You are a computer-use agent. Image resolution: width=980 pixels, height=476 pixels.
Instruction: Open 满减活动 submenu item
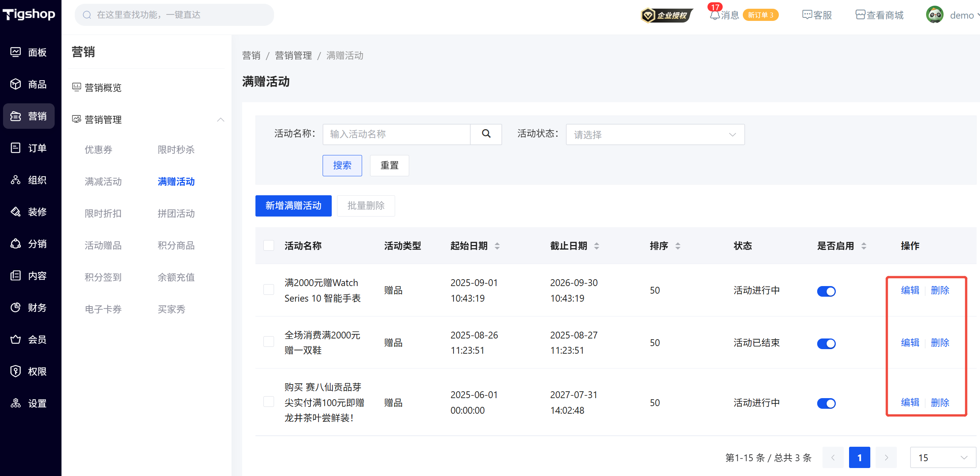click(103, 182)
